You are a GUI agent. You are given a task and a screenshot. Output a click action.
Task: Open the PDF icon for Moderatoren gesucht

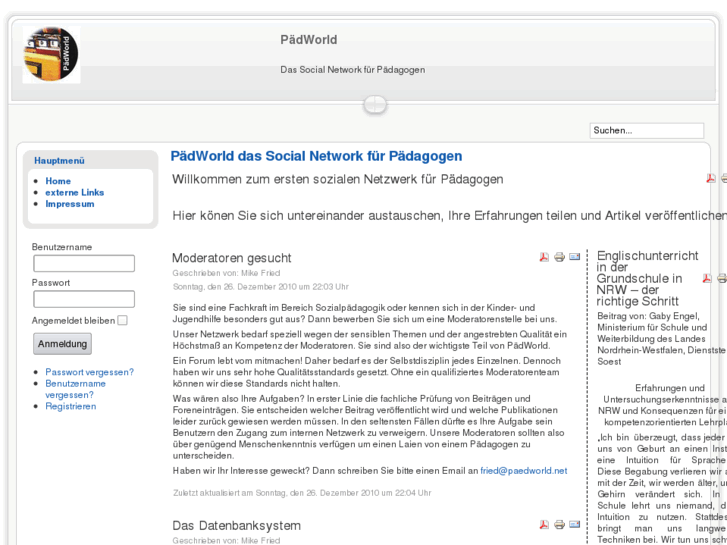[x=544, y=257]
